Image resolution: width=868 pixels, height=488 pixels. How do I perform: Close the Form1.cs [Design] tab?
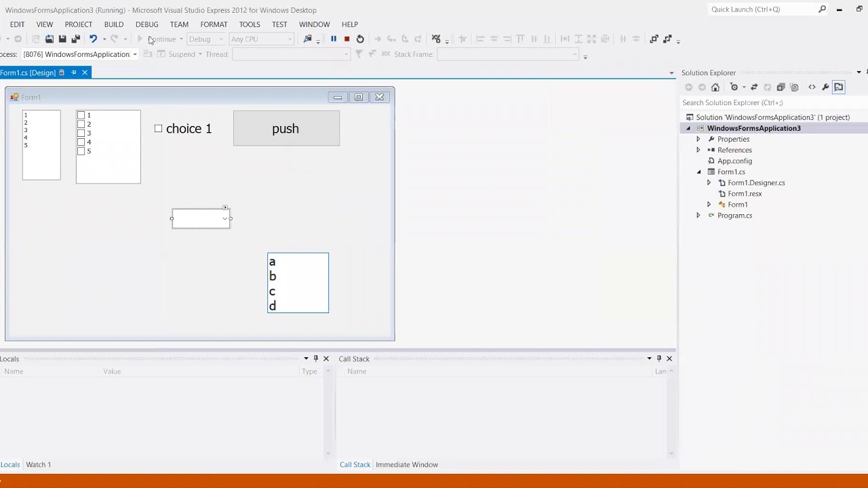[x=85, y=73]
